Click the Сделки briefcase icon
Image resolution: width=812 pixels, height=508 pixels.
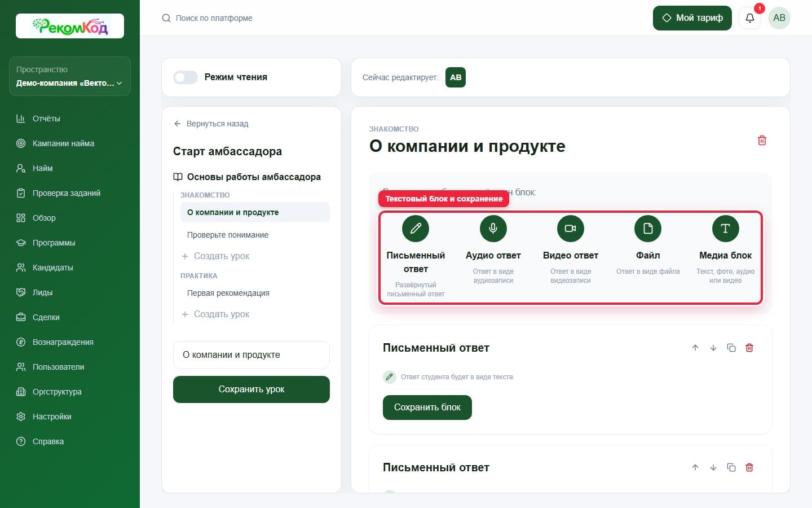(21, 317)
